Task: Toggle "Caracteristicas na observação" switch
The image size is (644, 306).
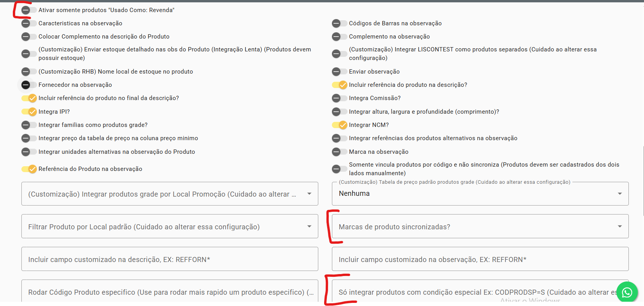Action: tap(29, 23)
